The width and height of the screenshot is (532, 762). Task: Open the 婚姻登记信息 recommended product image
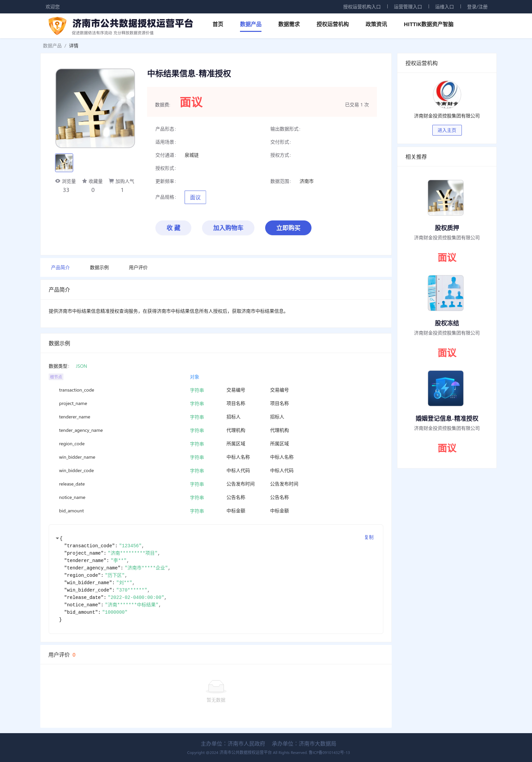pos(445,388)
